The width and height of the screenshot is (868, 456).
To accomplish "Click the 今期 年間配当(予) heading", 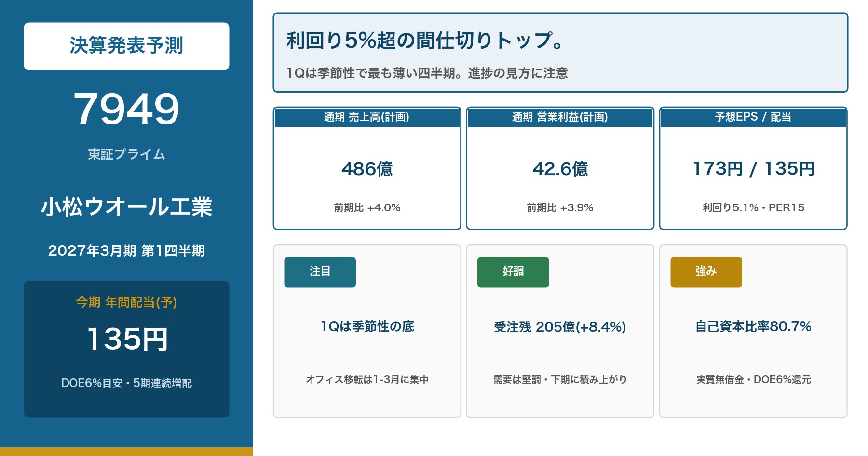I will coord(126,303).
